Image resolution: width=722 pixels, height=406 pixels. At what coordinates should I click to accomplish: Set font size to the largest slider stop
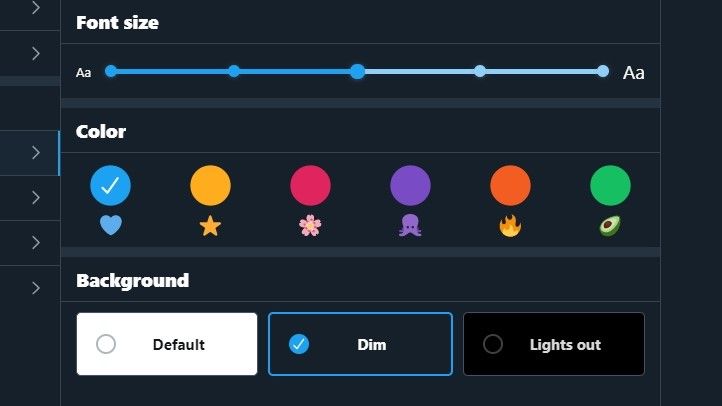click(x=603, y=71)
